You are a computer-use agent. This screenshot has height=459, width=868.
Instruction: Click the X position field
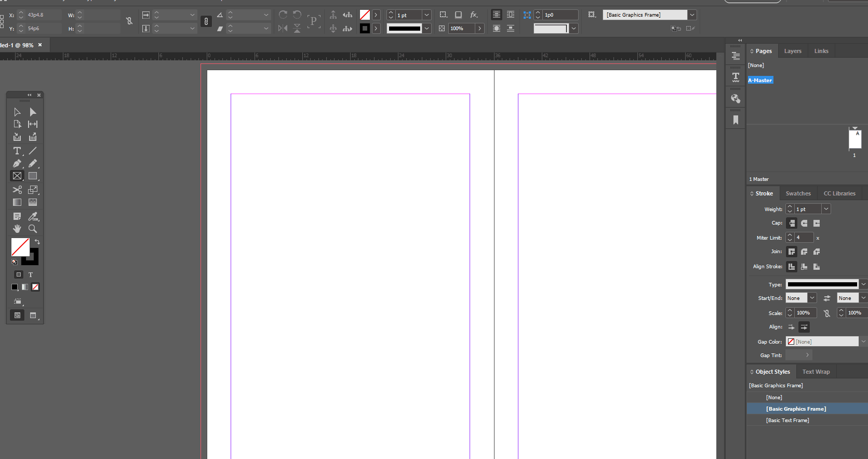pos(43,15)
